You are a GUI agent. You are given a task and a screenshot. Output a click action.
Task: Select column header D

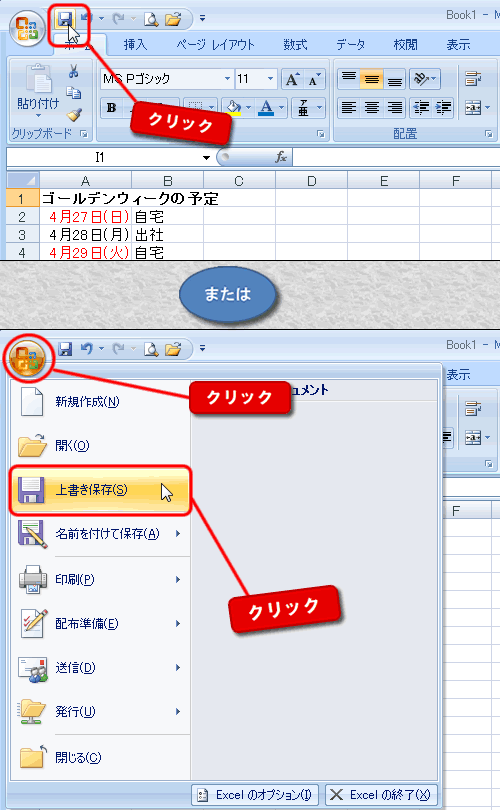click(311, 181)
